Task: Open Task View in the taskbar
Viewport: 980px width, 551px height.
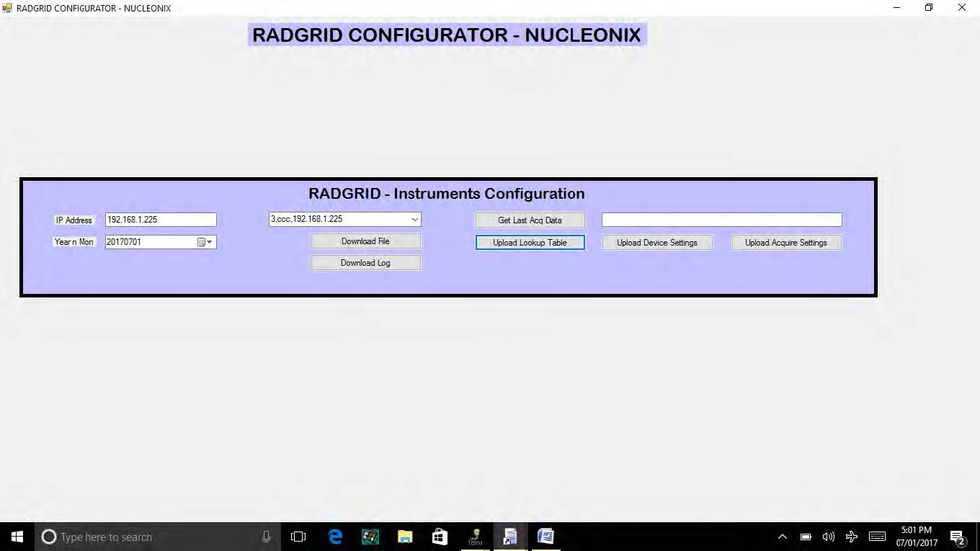Action: tap(298, 537)
